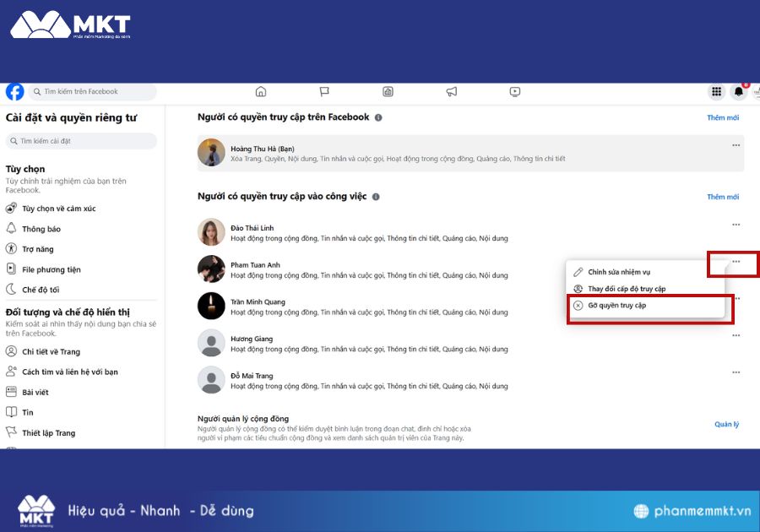760x532 pixels.
Task: Open three-dot menu for Hương Giang
Action: (x=736, y=335)
